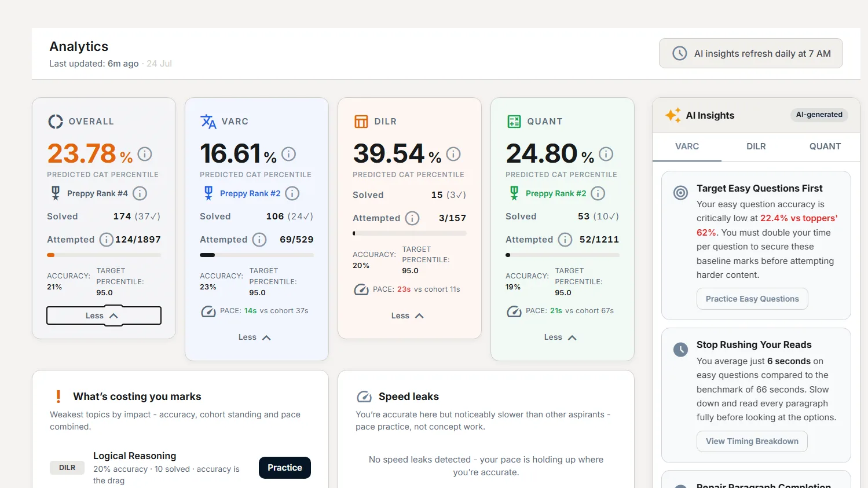
Task: Click the blue VARC rank trophy icon
Action: point(208,193)
